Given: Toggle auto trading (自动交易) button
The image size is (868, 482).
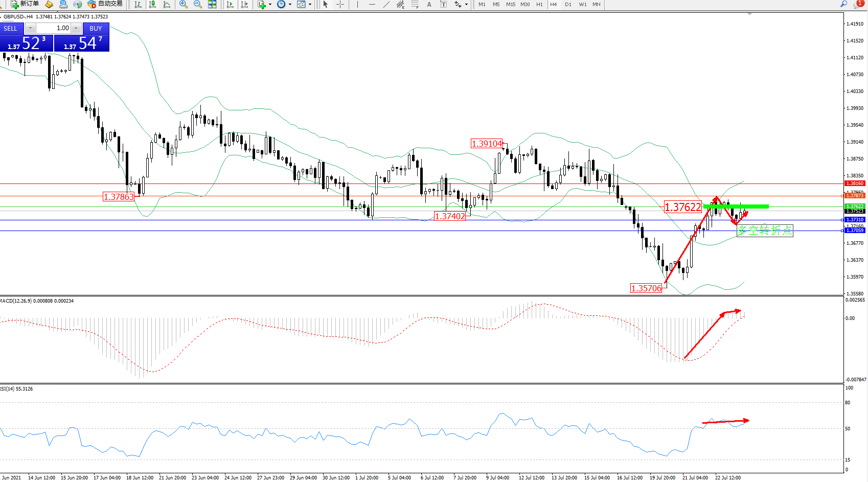Looking at the screenshot, I should point(105,4).
